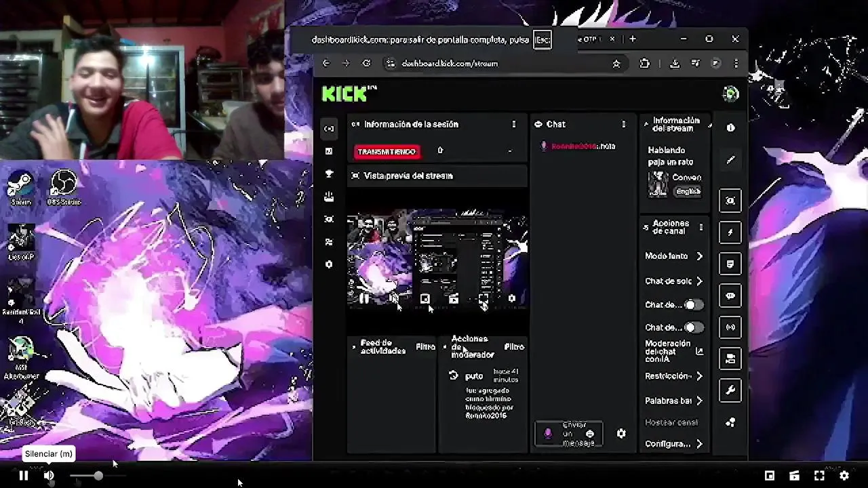
Task: Open browser downloads icon
Action: [x=675, y=64]
